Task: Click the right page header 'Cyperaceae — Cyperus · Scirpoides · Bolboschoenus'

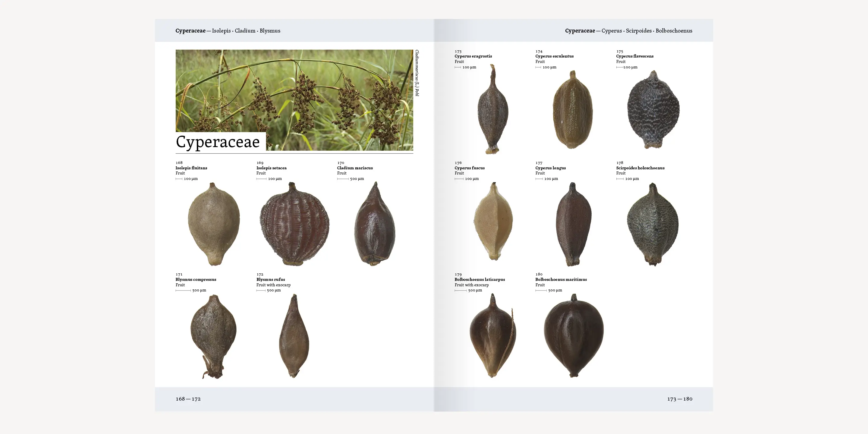Action: point(628,31)
